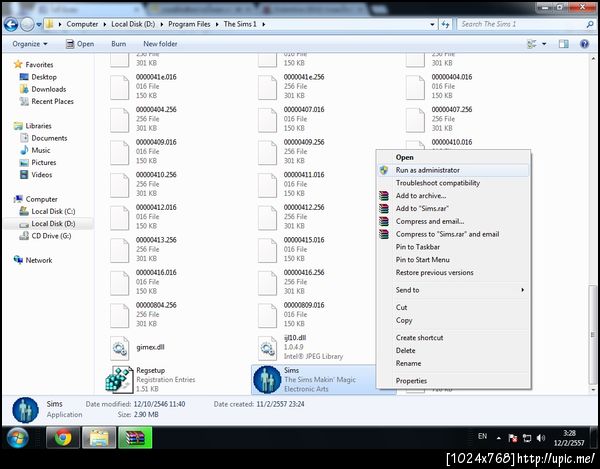Expand the Send to submenu
This screenshot has height=469, width=600.
(x=453, y=290)
